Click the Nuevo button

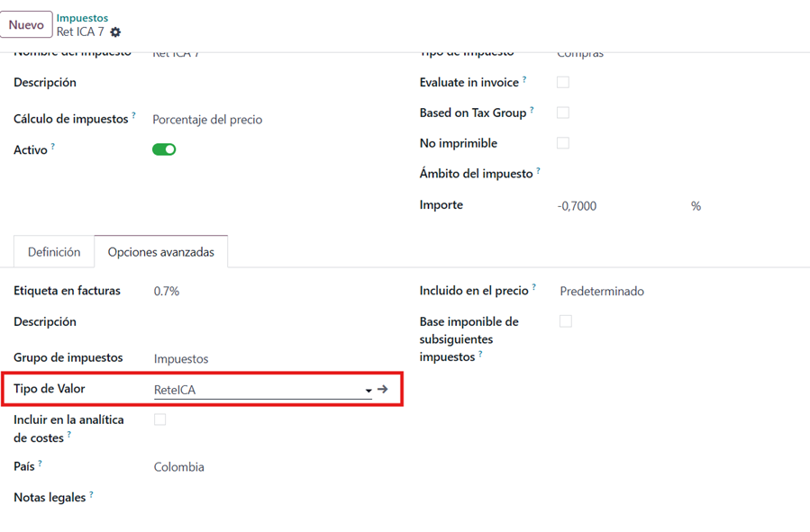click(x=26, y=25)
